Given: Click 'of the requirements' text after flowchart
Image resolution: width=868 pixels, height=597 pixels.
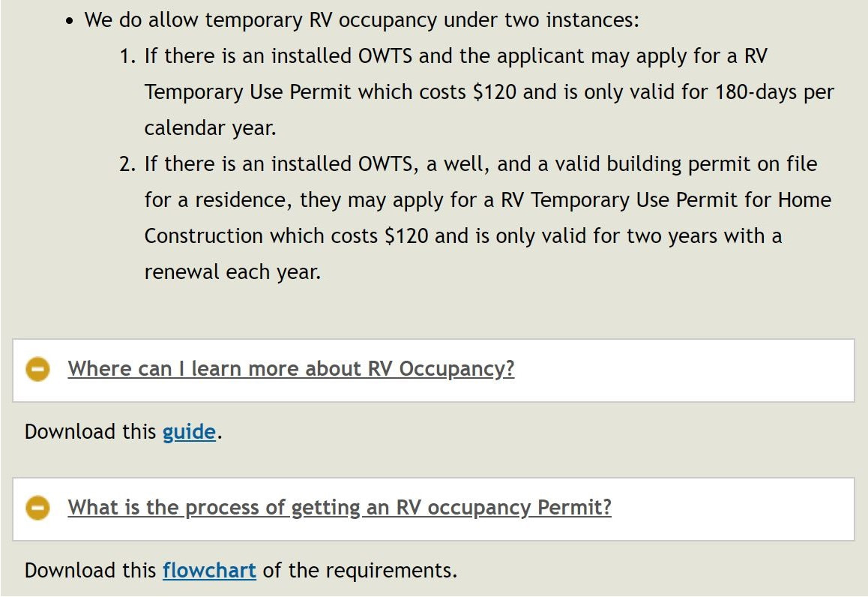Looking at the screenshot, I should click(x=360, y=571).
